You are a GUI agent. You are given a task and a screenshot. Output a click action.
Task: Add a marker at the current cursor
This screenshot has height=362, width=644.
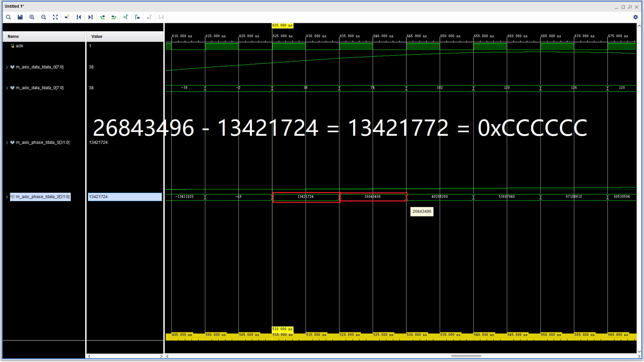tap(126, 17)
